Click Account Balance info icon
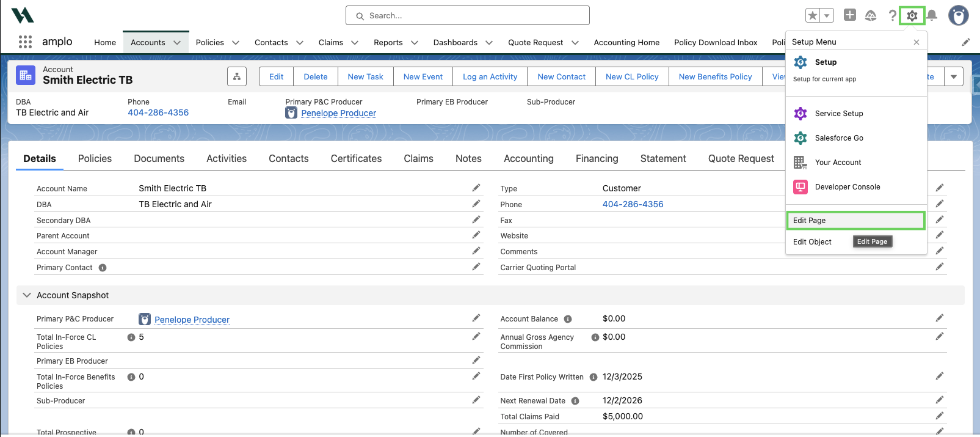This screenshot has height=437, width=980. [568, 319]
